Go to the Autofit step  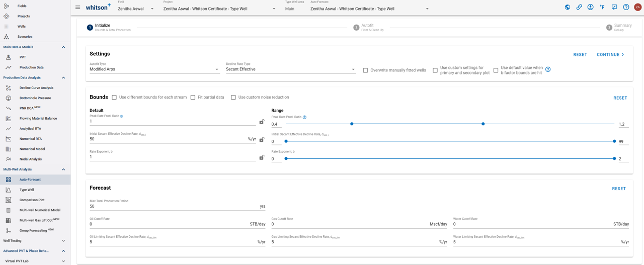click(x=368, y=28)
